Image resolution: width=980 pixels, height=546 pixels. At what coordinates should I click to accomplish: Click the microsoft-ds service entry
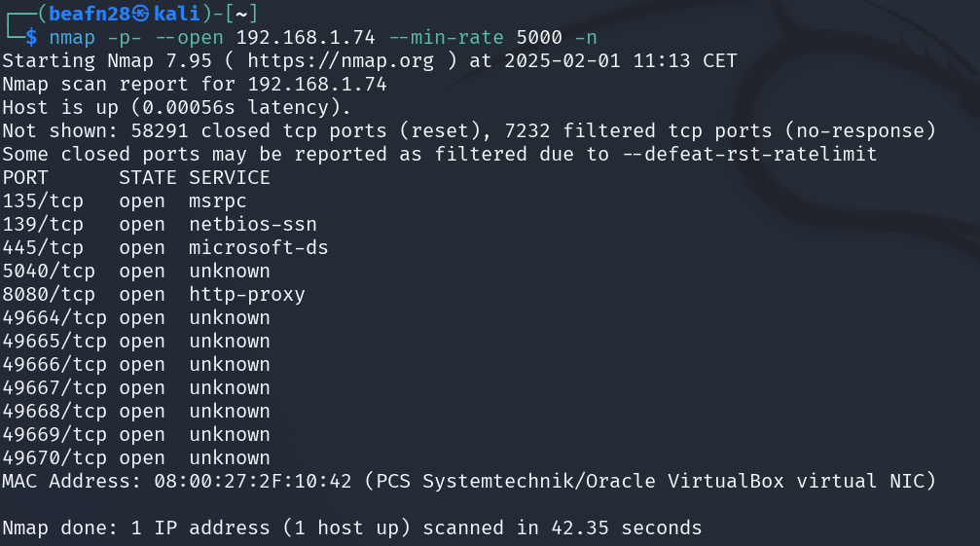pyautogui.click(x=259, y=247)
